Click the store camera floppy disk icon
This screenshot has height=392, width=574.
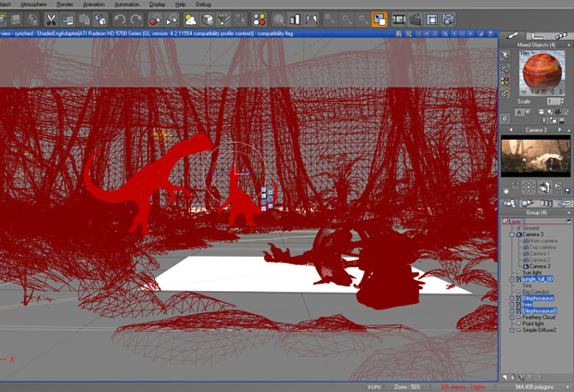pos(567,191)
